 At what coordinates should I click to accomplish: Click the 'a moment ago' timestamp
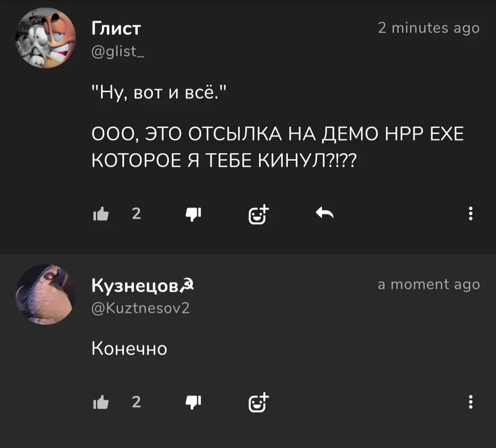click(429, 284)
